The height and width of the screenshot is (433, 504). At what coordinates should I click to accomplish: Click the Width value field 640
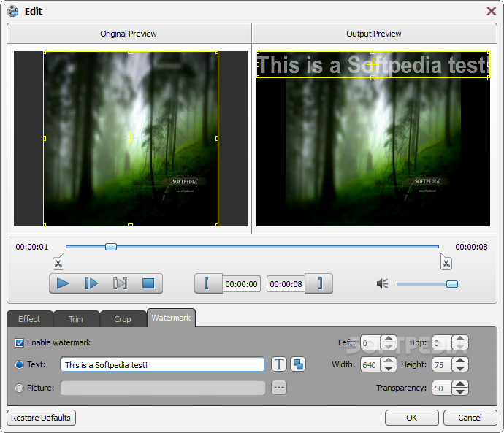point(370,365)
